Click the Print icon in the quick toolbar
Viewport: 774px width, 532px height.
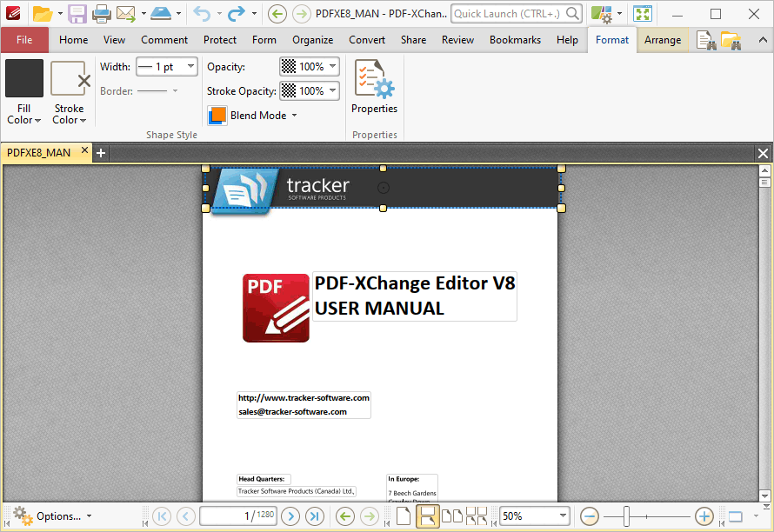pyautogui.click(x=102, y=14)
